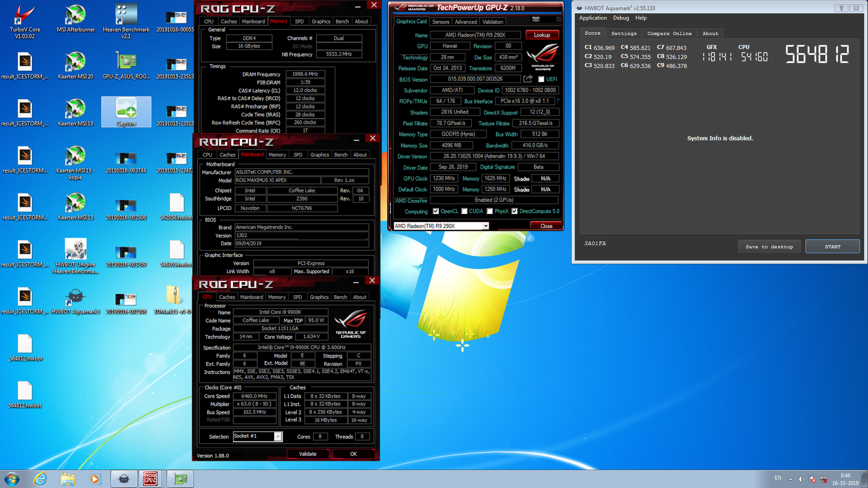Open SPD tab in top CPU-Z window
This screenshot has width=868, height=488.
coord(299,21)
